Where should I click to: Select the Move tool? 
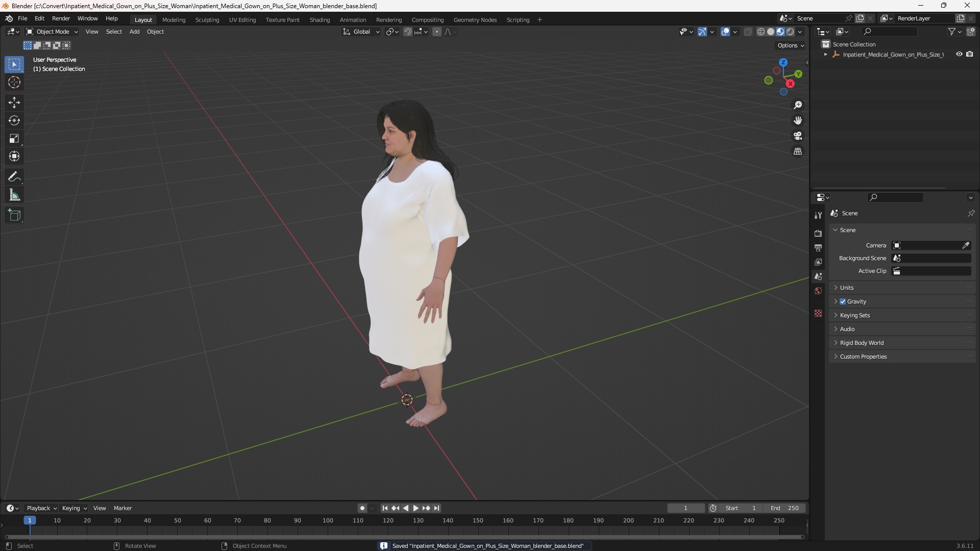click(x=14, y=103)
